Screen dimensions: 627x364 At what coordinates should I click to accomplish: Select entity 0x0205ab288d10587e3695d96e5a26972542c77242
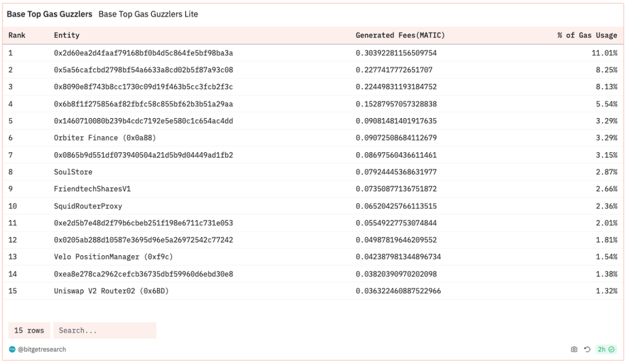pyautogui.click(x=144, y=240)
